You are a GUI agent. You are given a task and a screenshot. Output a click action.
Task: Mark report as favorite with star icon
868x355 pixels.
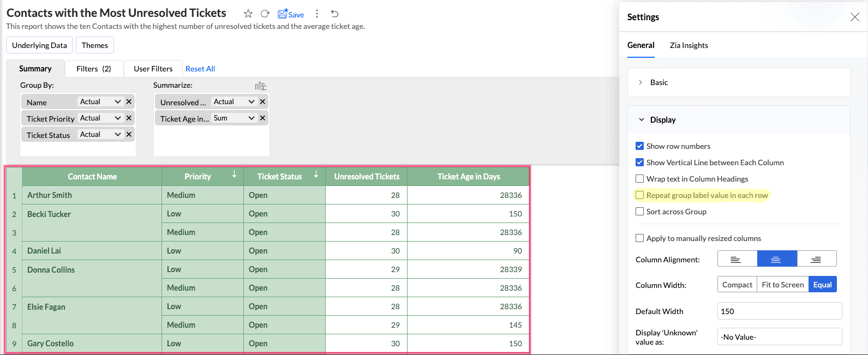248,14
